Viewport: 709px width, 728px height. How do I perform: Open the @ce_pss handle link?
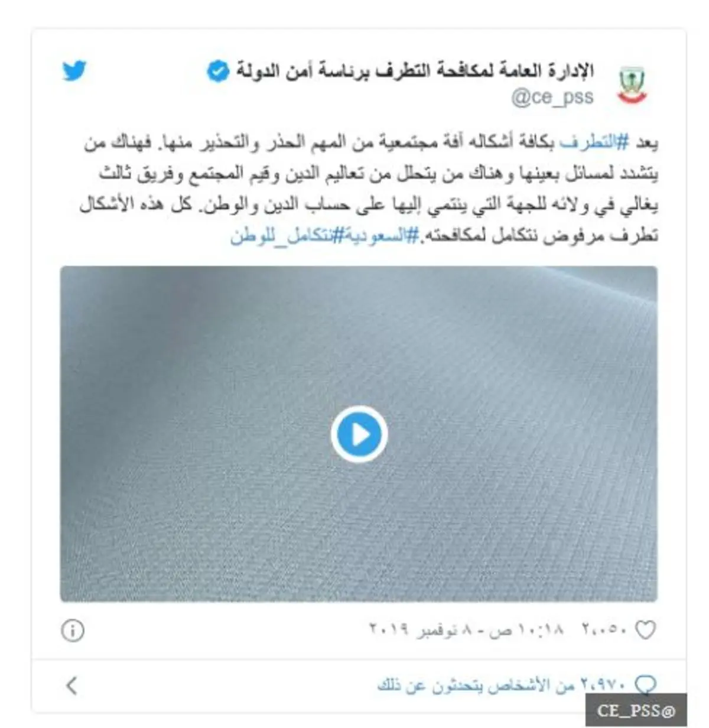(x=552, y=97)
